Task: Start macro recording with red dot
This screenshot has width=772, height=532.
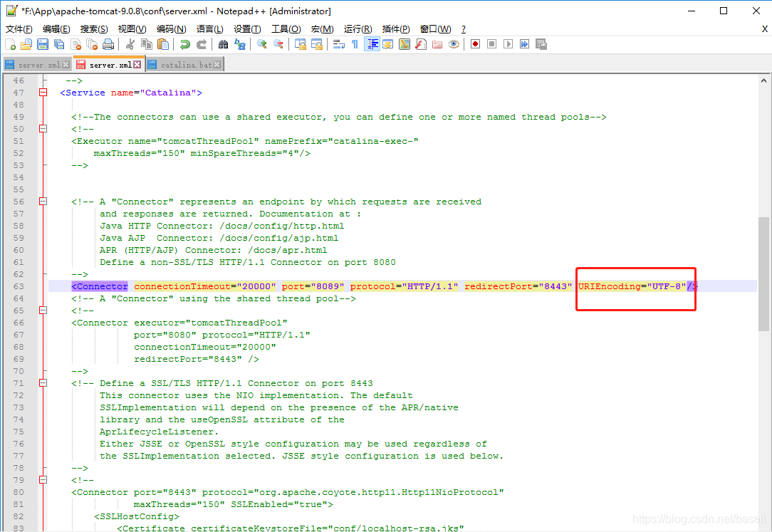Action: (475, 44)
